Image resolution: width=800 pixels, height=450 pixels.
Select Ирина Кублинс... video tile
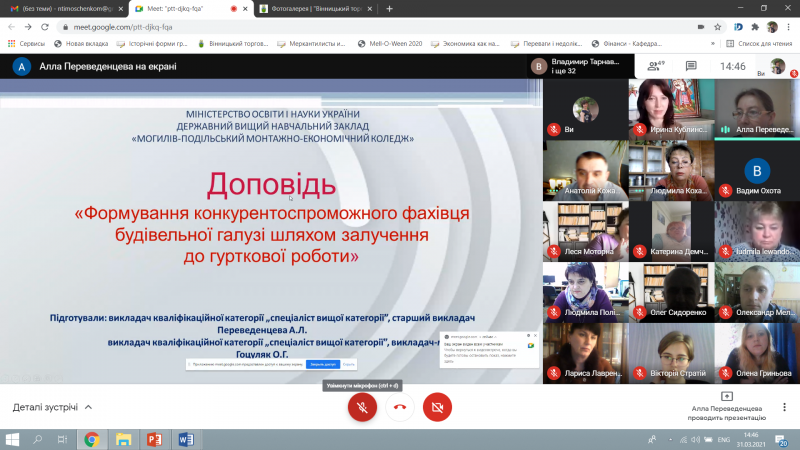[671, 109]
